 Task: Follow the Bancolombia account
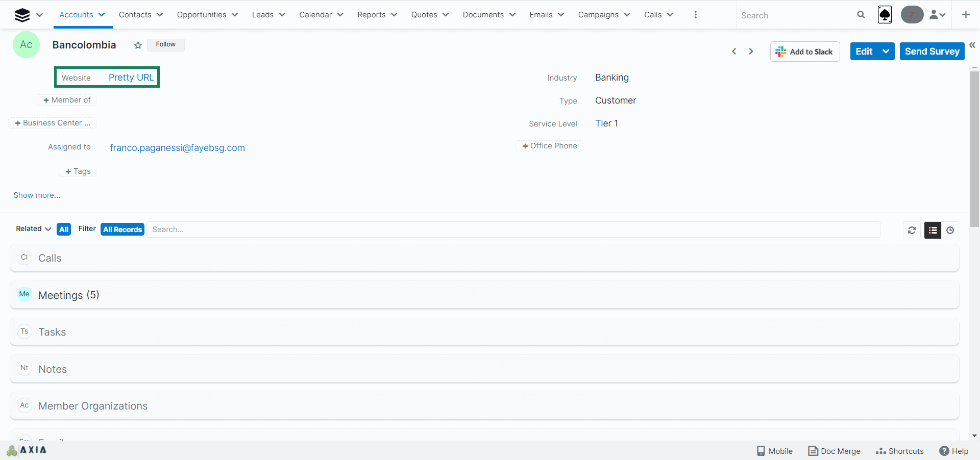(x=166, y=44)
